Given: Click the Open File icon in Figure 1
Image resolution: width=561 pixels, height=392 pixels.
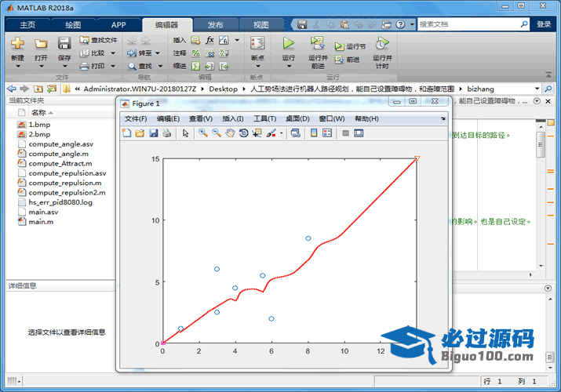Looking at the screenshot, I should tap(140, 133).
